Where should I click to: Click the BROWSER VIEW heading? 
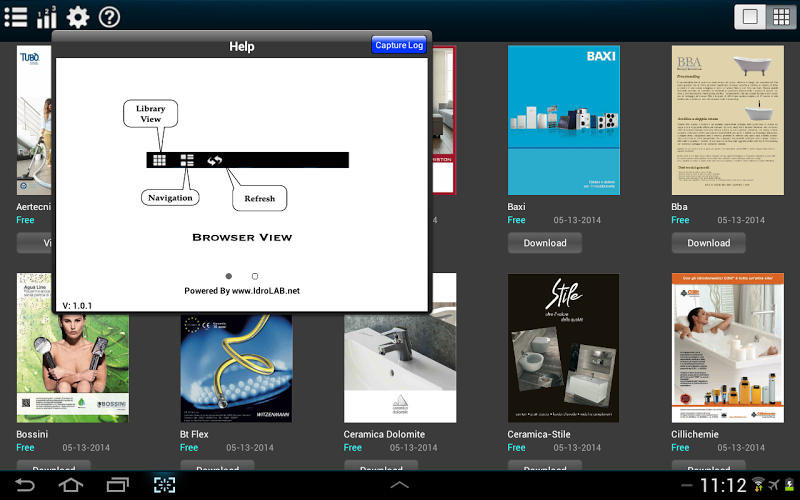point(242,237)
